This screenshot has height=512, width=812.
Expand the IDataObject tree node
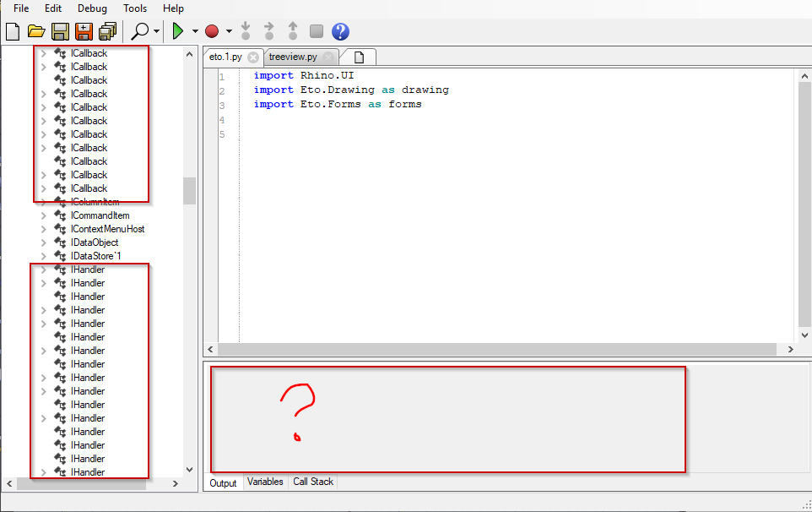pos(42,242)
